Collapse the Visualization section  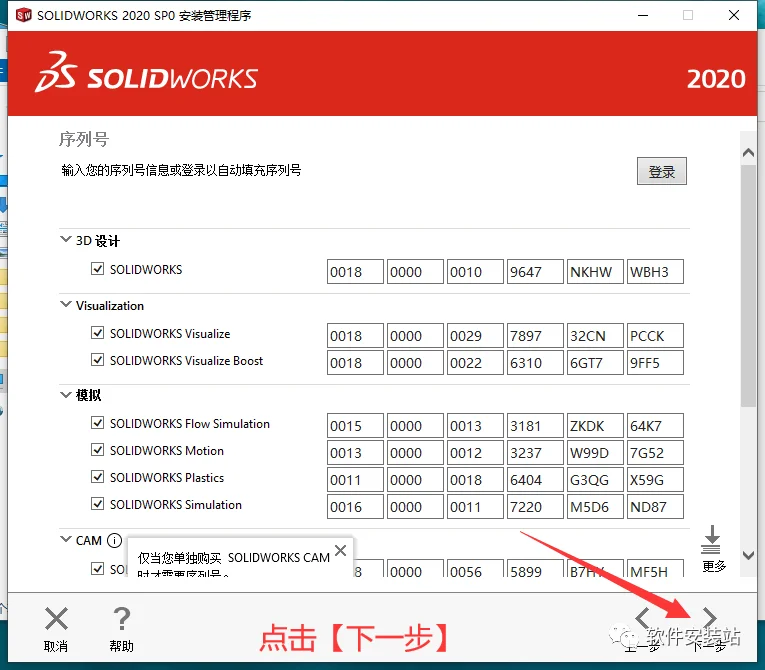tap(65, 305)
